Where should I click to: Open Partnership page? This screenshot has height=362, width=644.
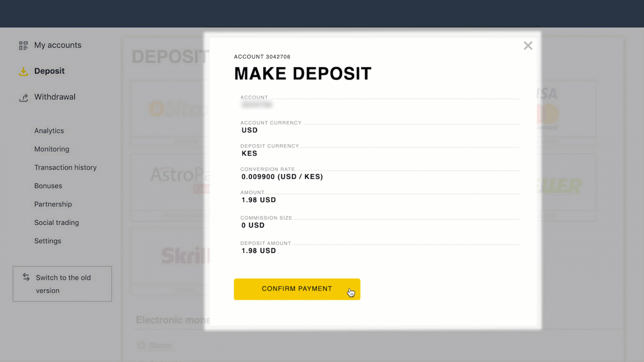pyautogui.click(x=53, y=204)
